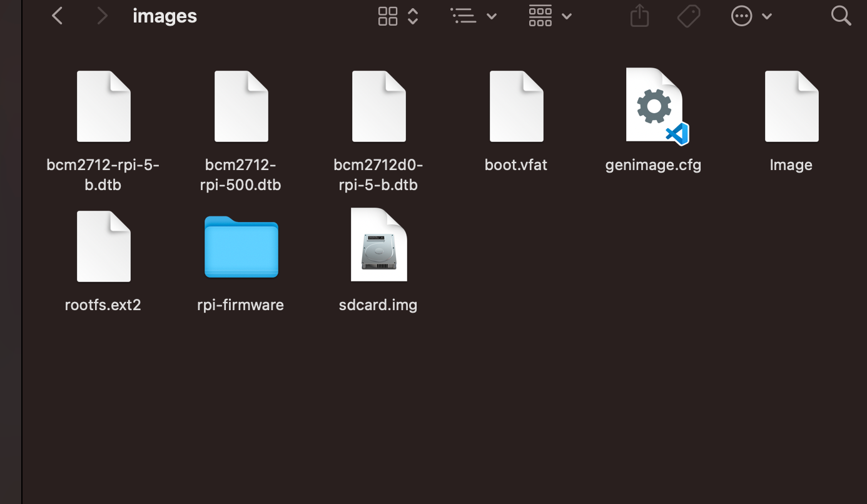Select the bcm2712-rpi-5-b.dtb file icon
The height and width of the screenshot is (504, 867).
tap(103, 106)
